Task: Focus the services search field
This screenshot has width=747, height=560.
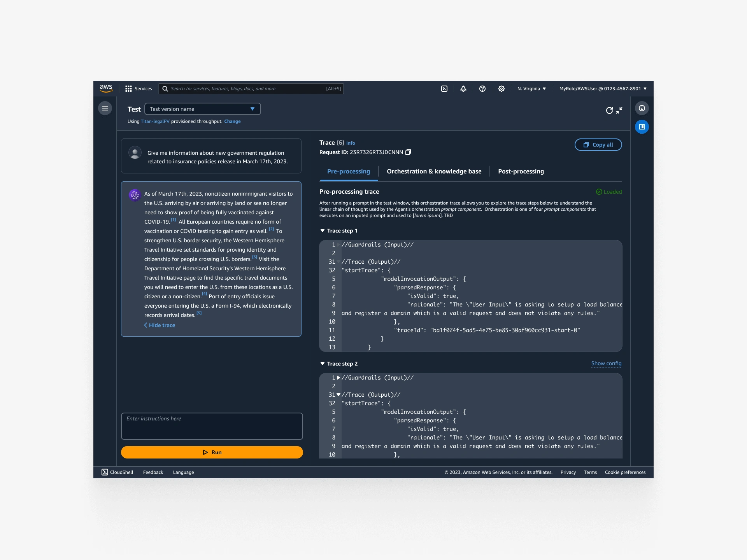Action: [x=251, y=89]
